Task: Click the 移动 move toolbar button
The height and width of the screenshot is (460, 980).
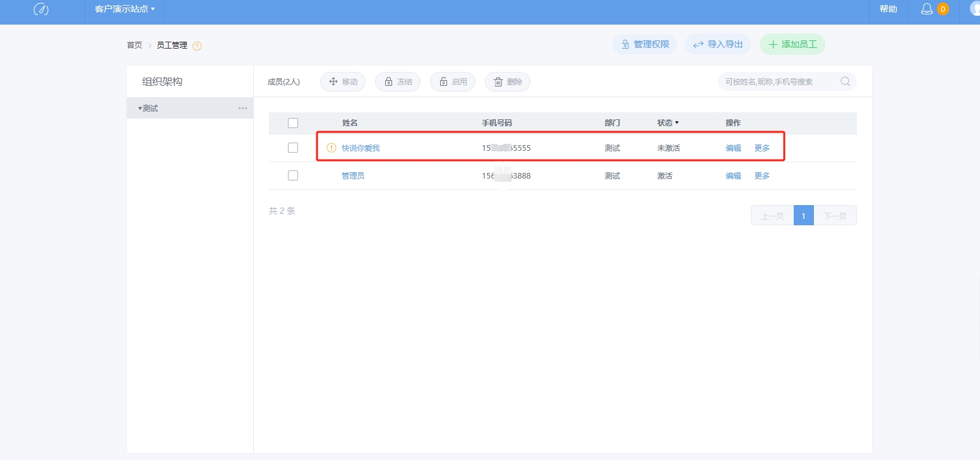Action: [343, 82]
